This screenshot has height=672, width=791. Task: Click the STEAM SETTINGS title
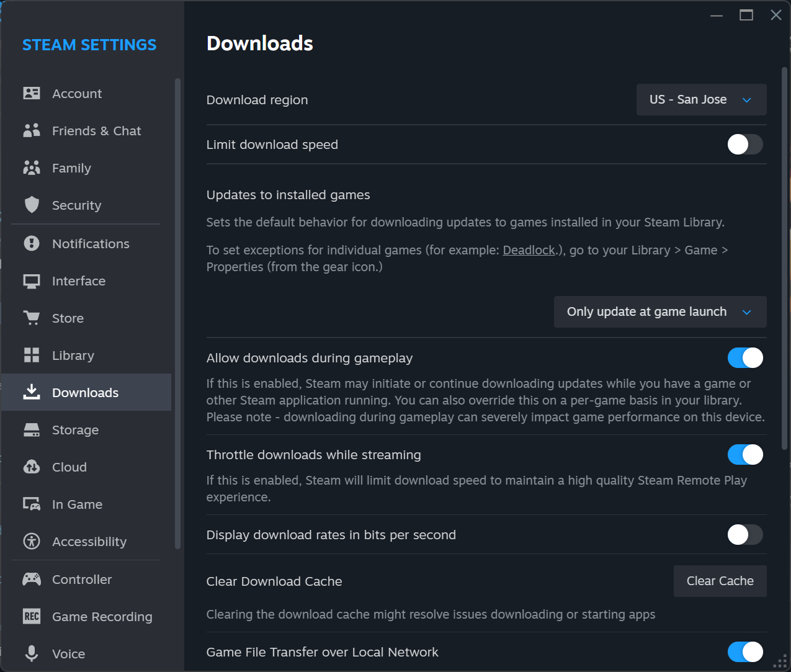[x=89, y=45]
